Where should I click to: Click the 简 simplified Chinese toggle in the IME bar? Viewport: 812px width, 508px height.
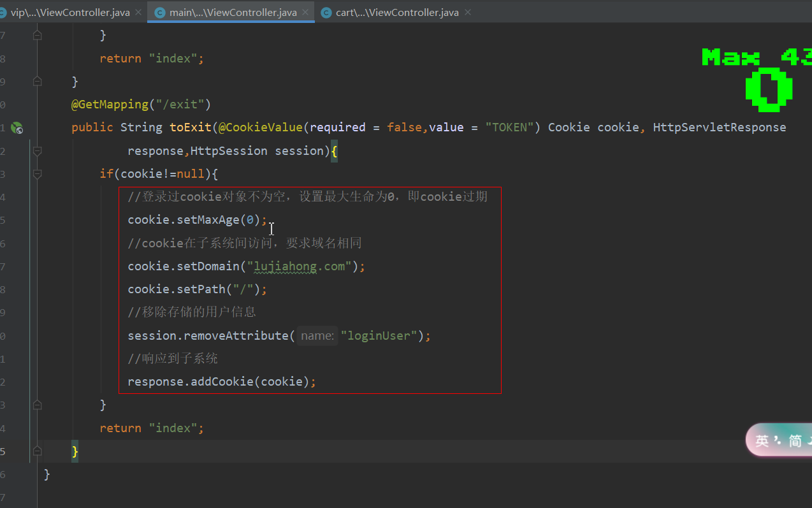click(x=795, y=440)
